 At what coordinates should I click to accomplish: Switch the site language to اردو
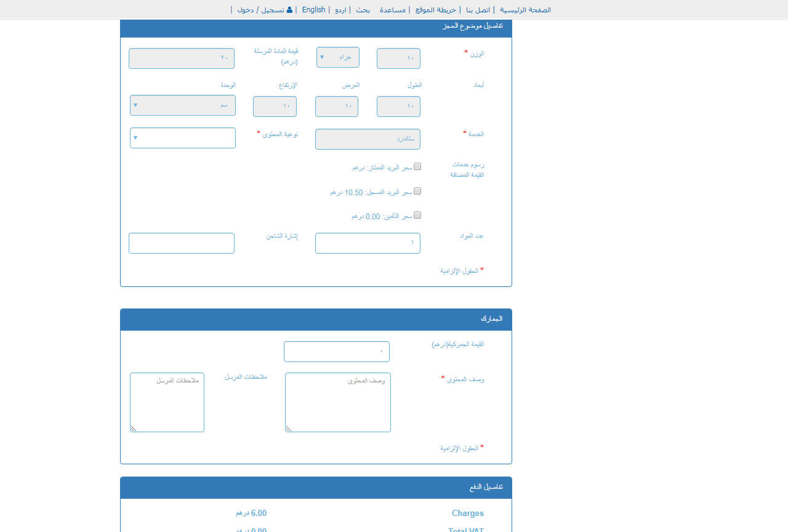coord(339,9)
